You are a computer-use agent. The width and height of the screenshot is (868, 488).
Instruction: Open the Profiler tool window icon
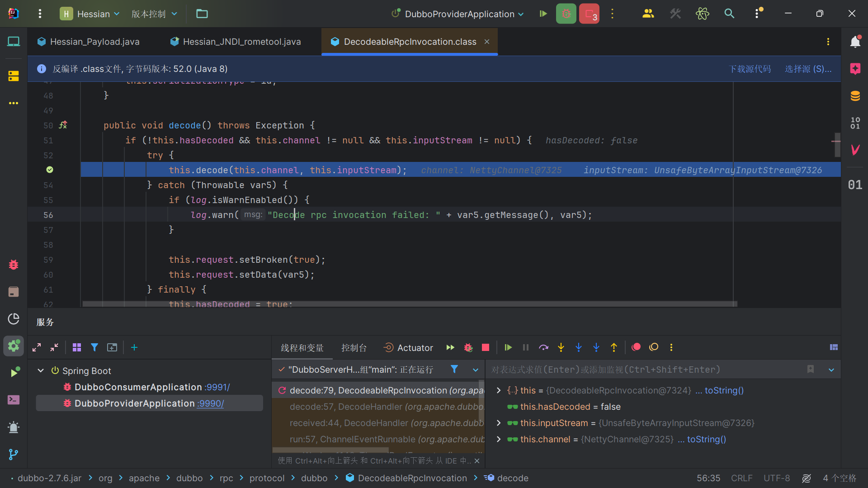(14, 319)
